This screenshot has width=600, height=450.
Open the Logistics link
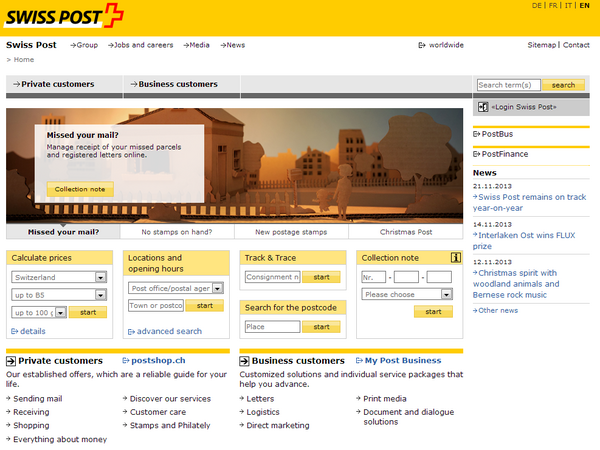click(263, 412)
